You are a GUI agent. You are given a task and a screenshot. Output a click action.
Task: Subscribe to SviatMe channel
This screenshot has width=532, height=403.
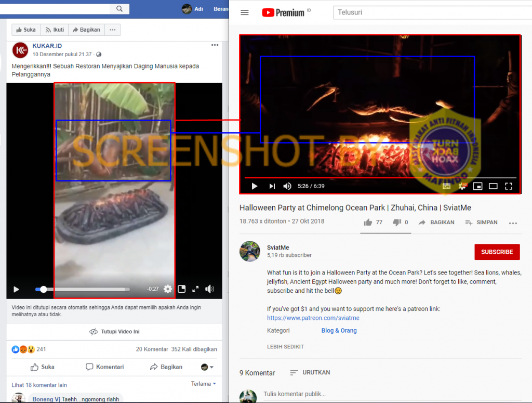[x=497, y=252]
